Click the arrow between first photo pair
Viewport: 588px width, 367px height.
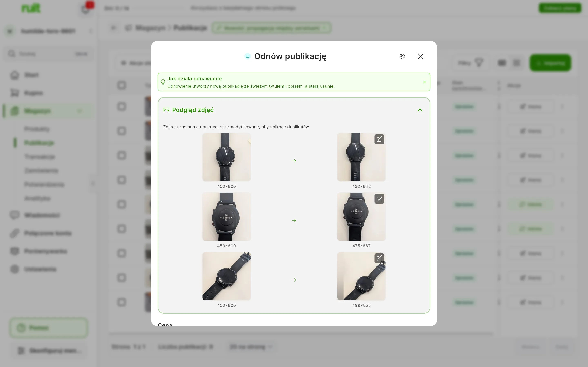pos(294,161)
